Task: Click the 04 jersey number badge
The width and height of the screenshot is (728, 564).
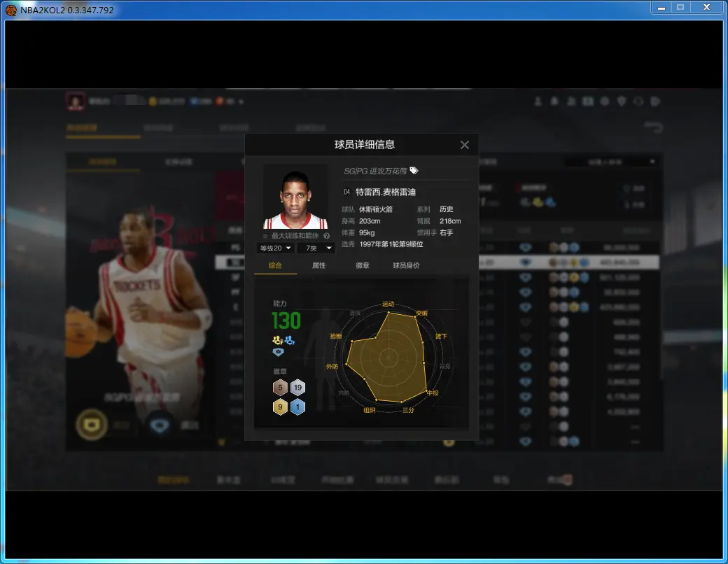Action: tap(346, 192)
